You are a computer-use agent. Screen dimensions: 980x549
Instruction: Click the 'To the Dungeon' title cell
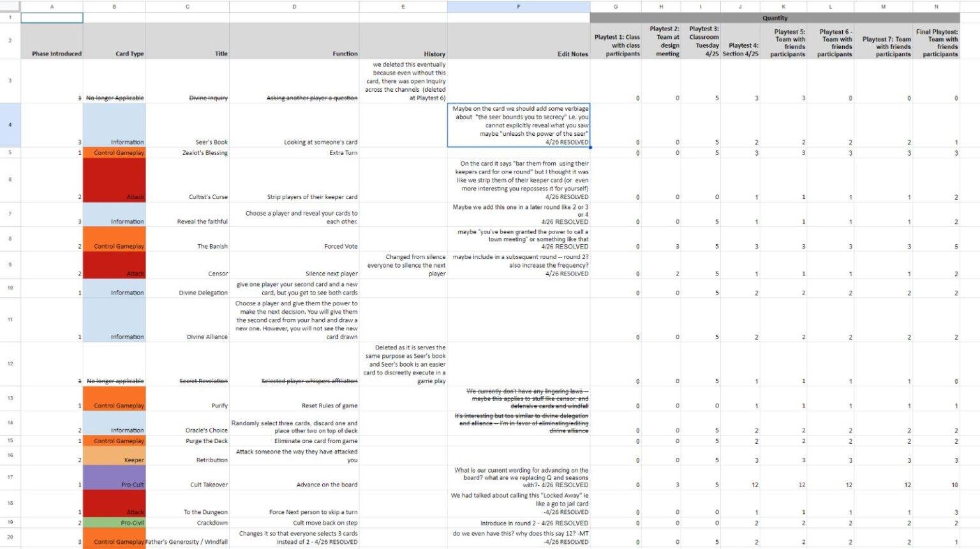click(x=188, y=504)
